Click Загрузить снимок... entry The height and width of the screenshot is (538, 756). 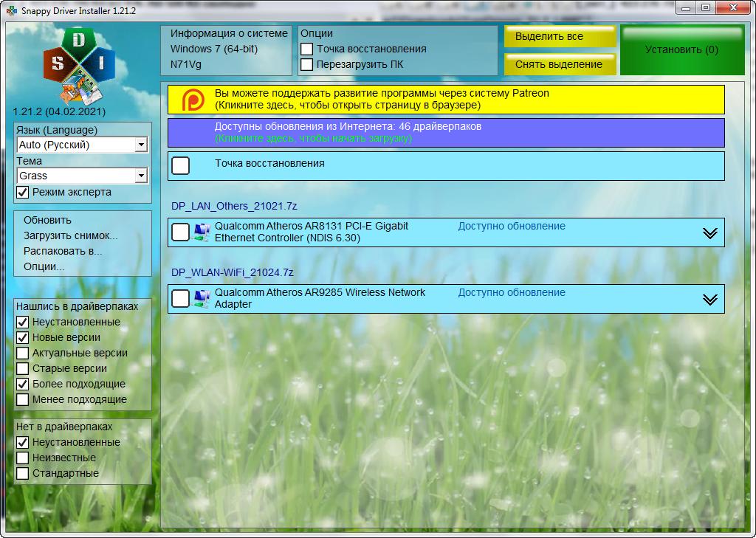70,235
